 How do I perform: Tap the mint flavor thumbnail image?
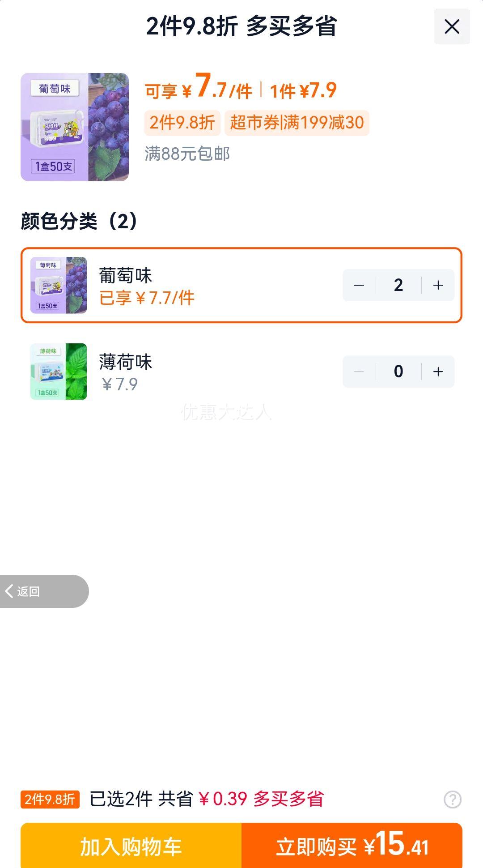59,372
